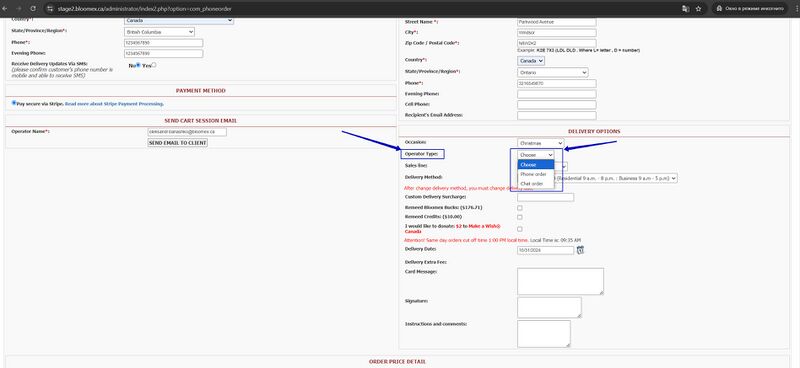This screenshot has height=368, width=800.
Task: Select Yes for SMS delivery updates
Action: (x=154, y=65)
